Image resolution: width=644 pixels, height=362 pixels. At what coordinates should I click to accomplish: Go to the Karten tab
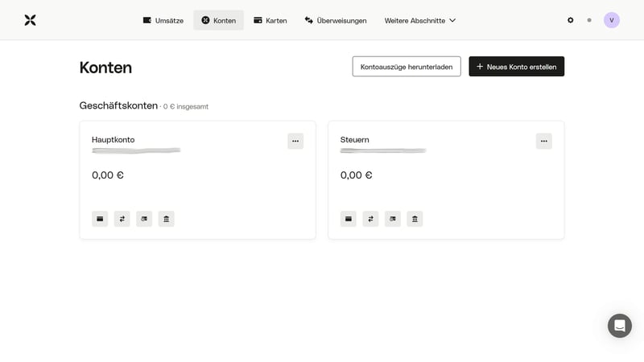[x=270, y=21]
